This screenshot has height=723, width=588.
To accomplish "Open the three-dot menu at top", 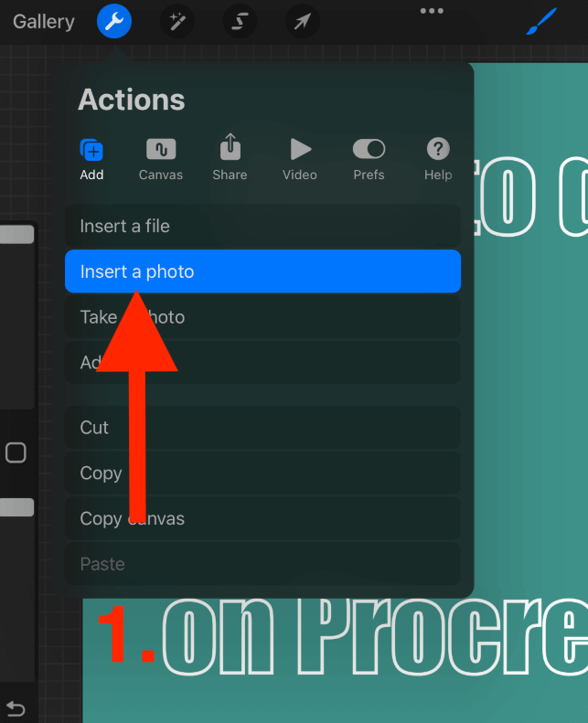I will pyautogui.click(x=432, y=11).
